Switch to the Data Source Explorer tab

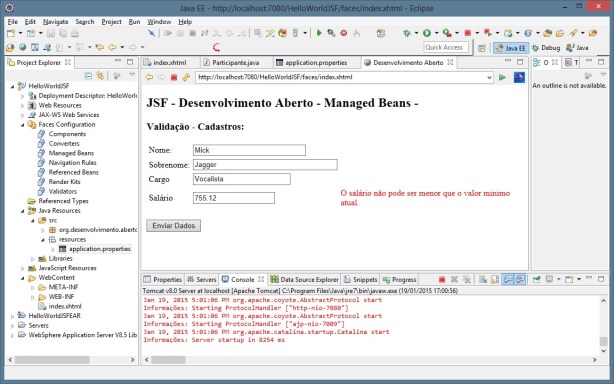tap(304, 279)
